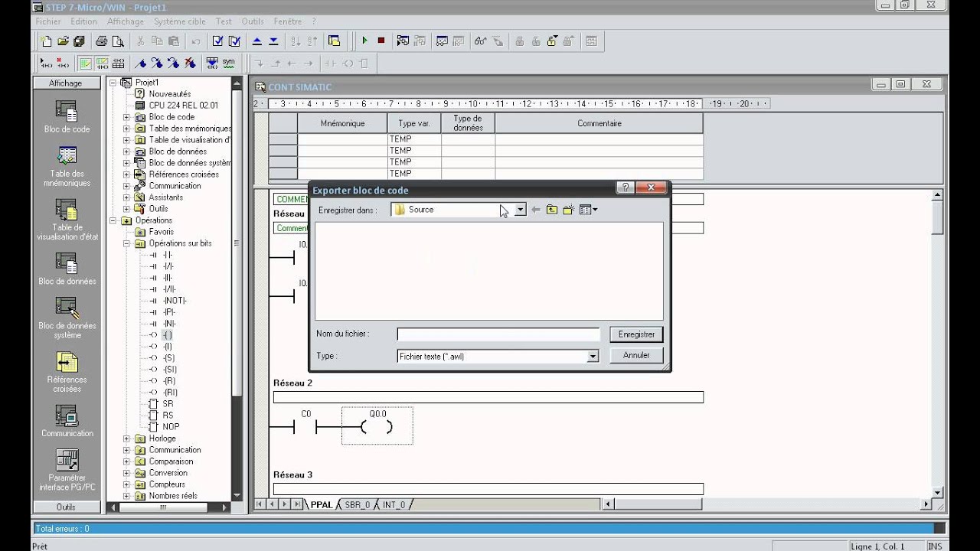Open the file Type dropdown

593,357
